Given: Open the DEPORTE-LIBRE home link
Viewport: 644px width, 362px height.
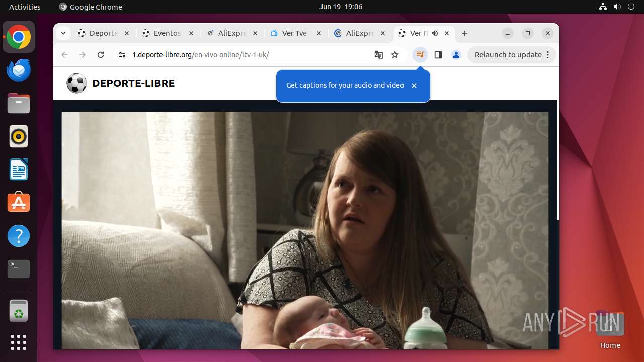Looking at the screenshot, I should coord(133,83).
